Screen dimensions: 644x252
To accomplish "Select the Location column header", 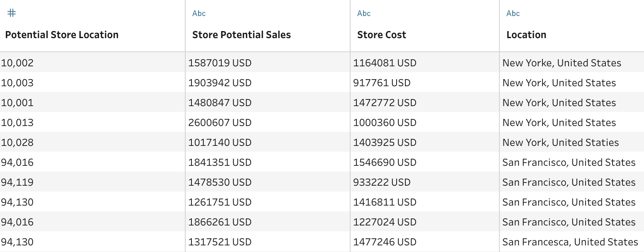I will pos(526,35).
